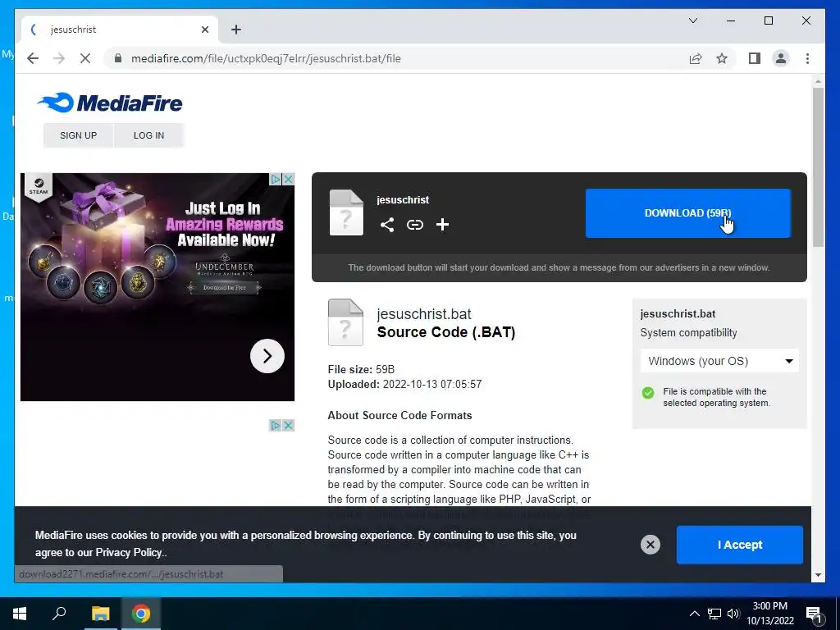This screenshot has height=630, width=840.
Task: Open a new tab with plus
Action: [236, 30]
